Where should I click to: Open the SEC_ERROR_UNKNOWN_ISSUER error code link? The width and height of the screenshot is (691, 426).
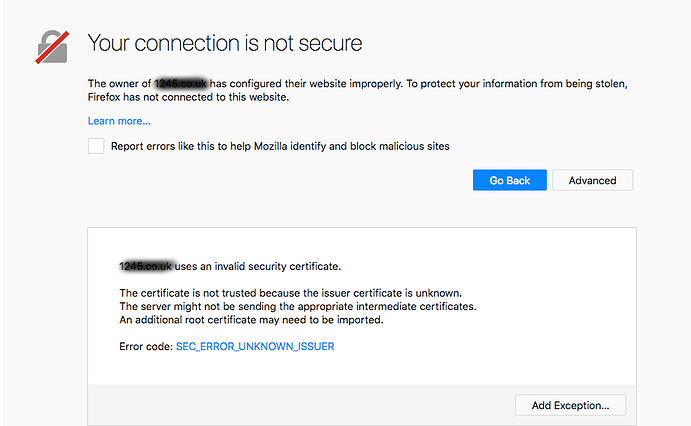(x=255, y=347)
